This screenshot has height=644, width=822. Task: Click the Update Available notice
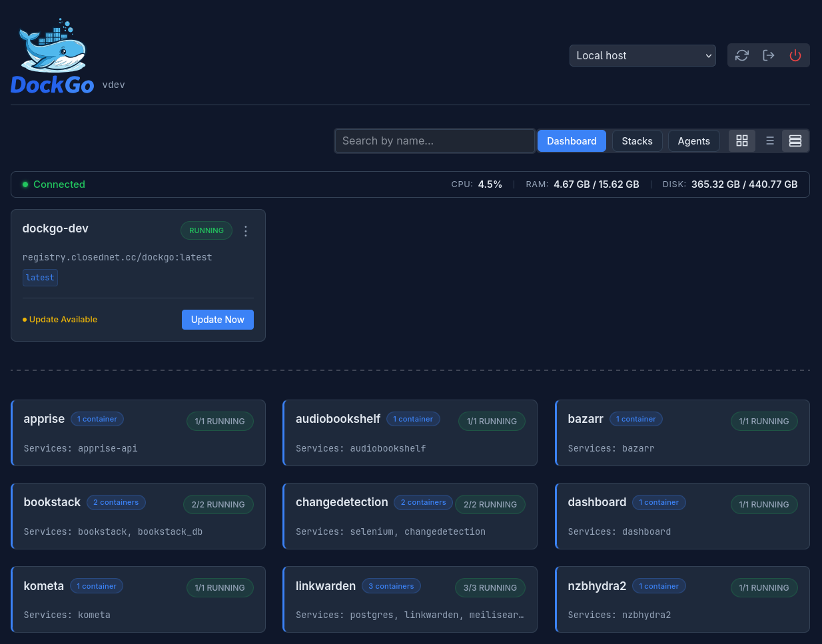(x=60, y=320)
